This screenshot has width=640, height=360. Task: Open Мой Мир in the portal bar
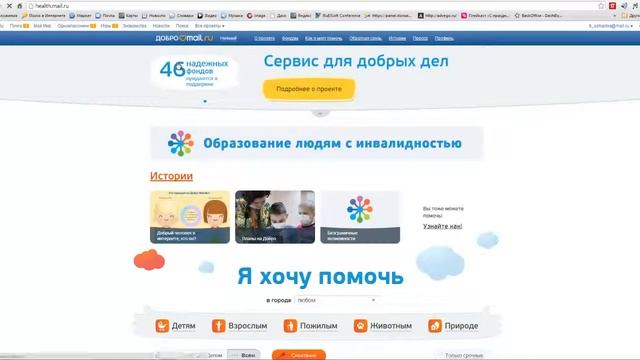[x=42, y=26]
